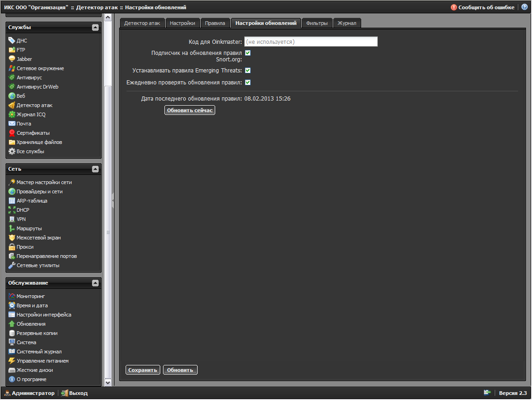Open Резервные копии item
The image size is (532, 400).
coord(33,333)
